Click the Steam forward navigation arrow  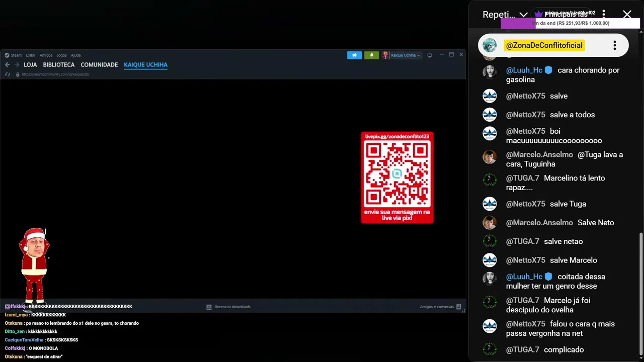17,65
